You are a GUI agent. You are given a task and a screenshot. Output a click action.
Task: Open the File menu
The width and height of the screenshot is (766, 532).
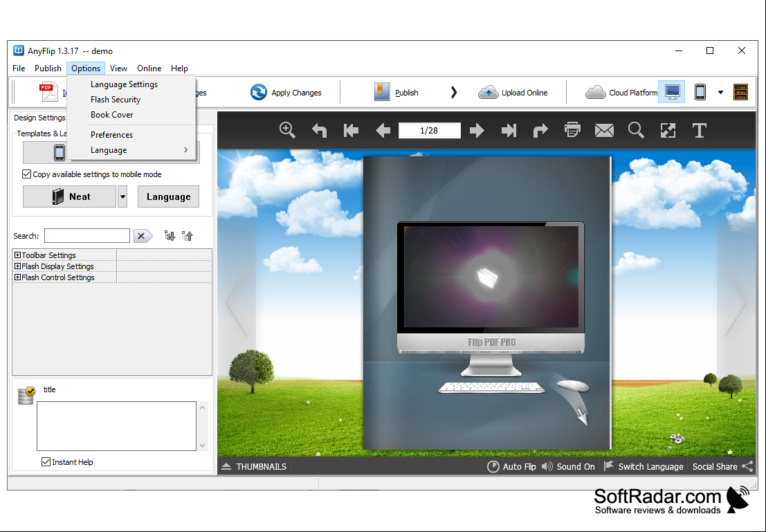[19, 68]
